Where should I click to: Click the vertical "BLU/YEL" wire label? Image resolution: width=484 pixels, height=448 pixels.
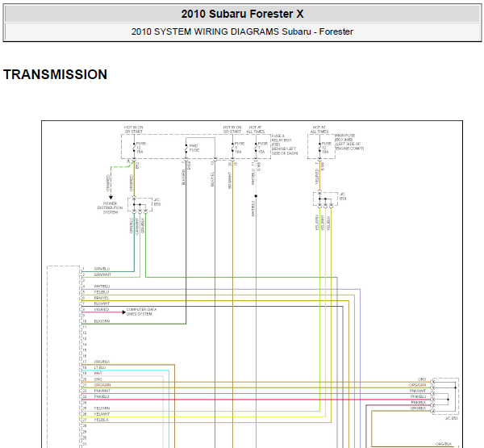coord(212,179)
